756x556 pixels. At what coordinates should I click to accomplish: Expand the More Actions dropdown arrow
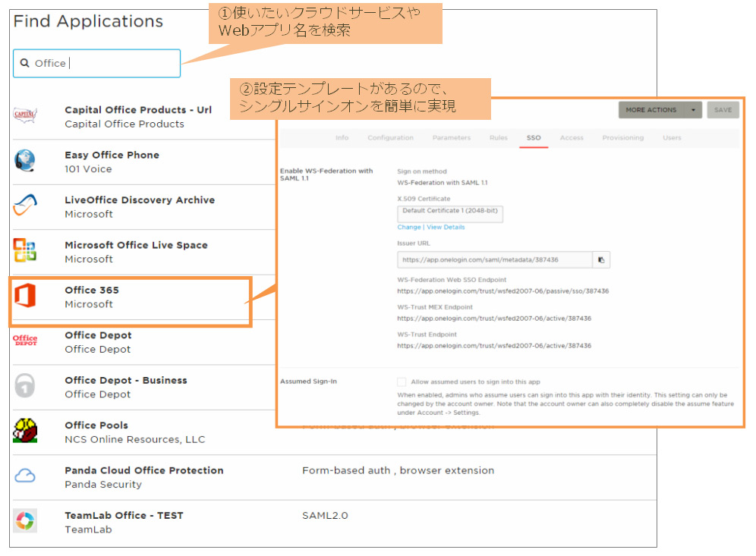(693, 110)
